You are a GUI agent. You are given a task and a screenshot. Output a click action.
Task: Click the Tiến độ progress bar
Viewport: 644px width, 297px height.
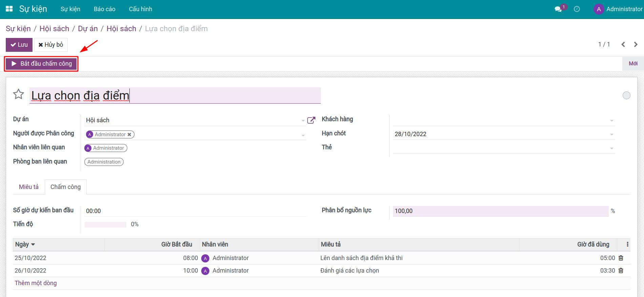tap(105, 225)
